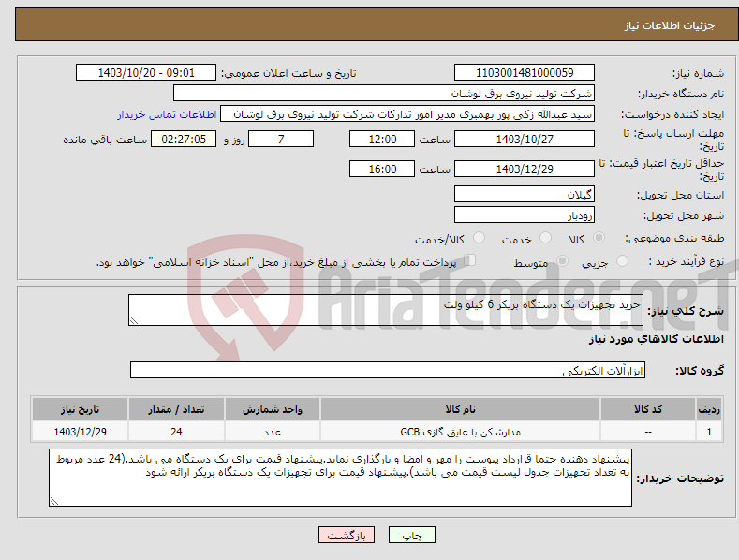Image resolution: width=739 pixels, height=560 pixels.
Task: Click the item code cell showing --
Action: point(648,432)
